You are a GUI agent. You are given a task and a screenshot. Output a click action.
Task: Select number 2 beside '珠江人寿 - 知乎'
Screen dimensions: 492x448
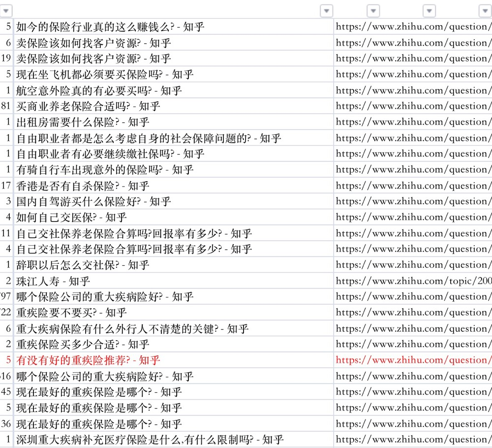pos(8,281)
